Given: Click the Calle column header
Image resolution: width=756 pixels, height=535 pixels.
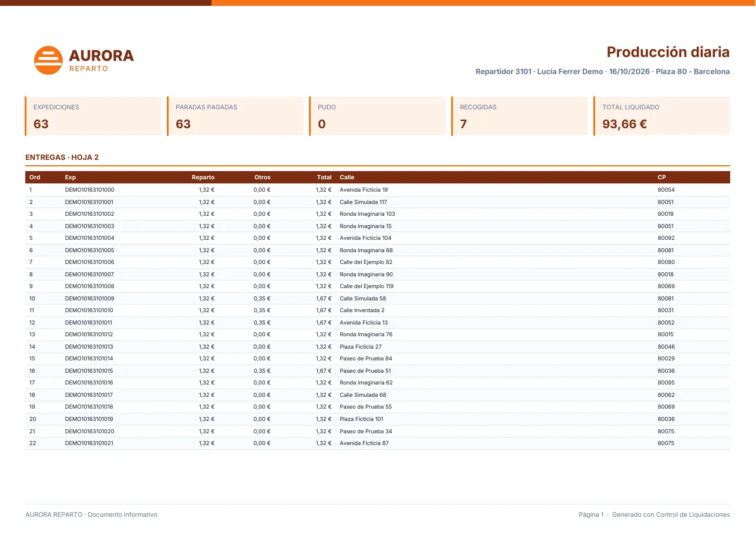Looking at the screenshot, I should (347, 177).
